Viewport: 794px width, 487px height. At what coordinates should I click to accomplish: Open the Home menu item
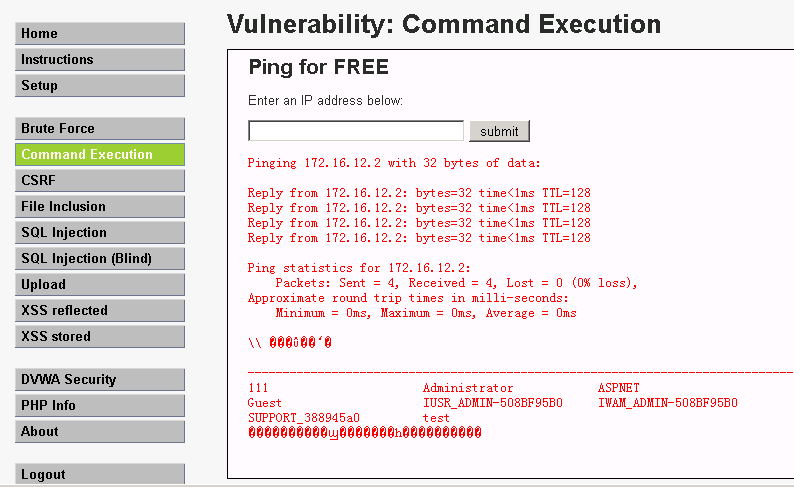100,34
